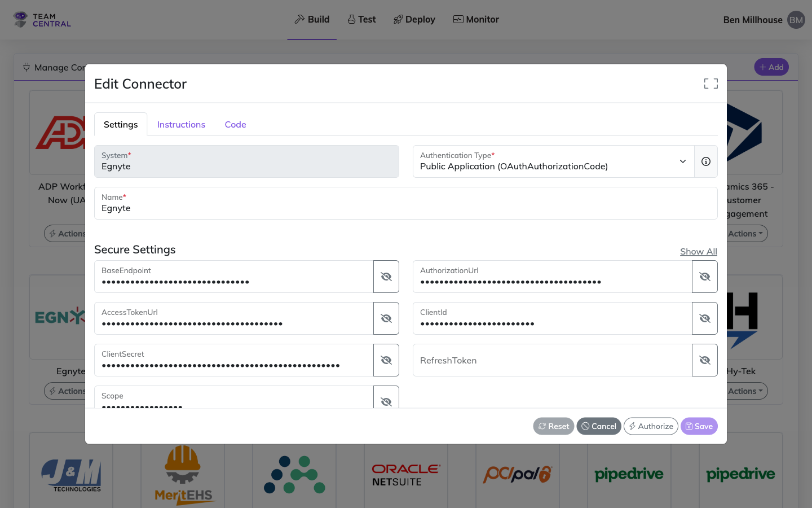
Task: Click the Save button
Action: point(699,426)
